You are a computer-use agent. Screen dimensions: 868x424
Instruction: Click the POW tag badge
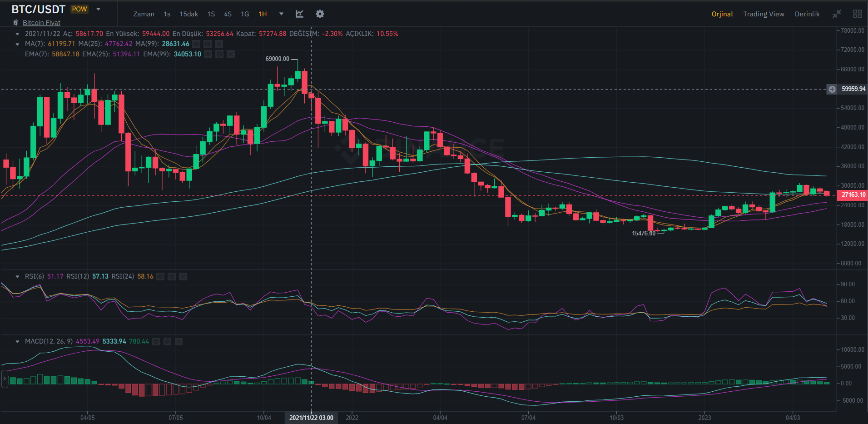(79, 9)
